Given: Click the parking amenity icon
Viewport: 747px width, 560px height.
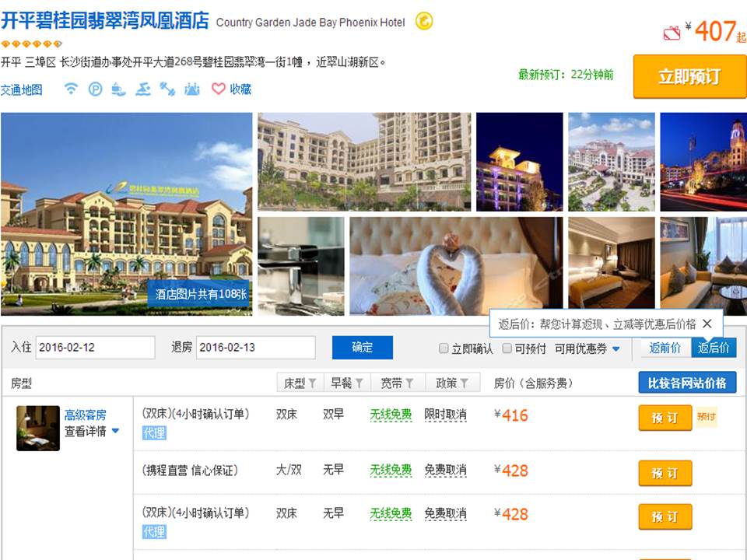Looking at the screenshot, I should click(x=95, y=89).
